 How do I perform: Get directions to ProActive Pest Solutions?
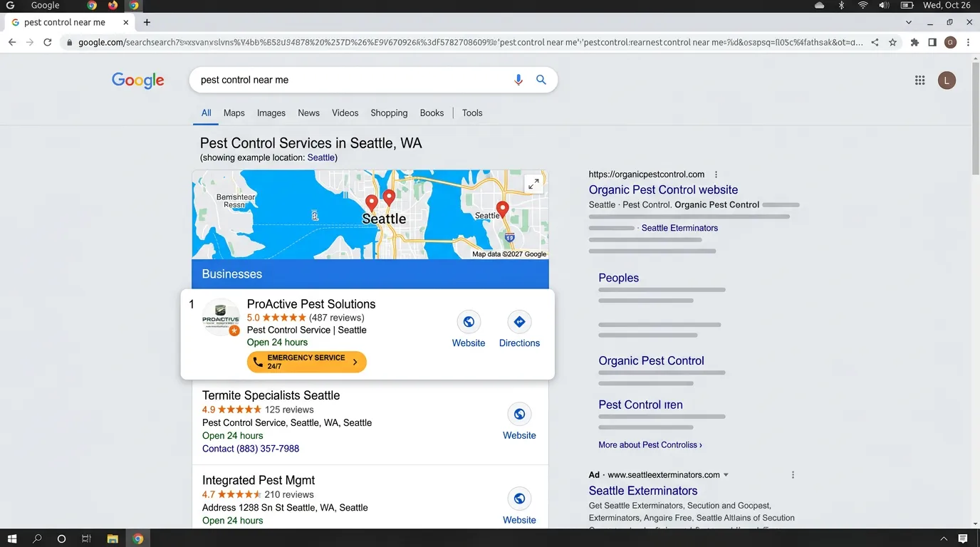[519, 322]
